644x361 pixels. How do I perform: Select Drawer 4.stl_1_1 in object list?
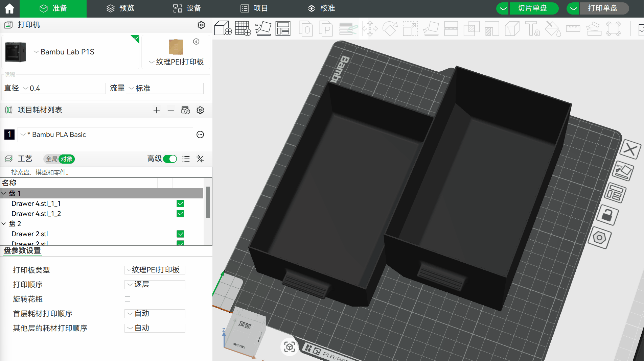(36, 203)
